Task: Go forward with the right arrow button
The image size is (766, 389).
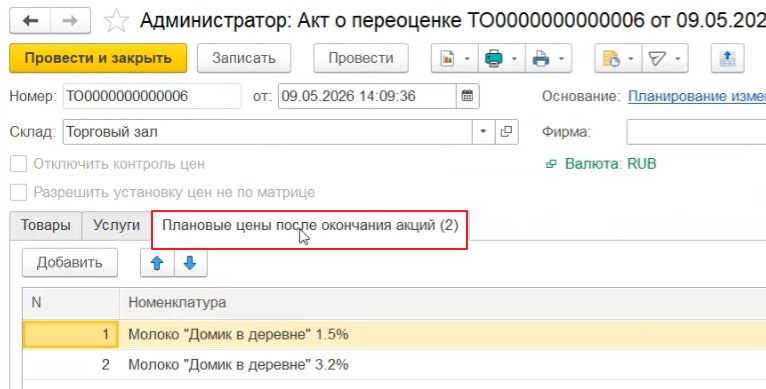Action: pyautogui.click(x=70, y=21)
